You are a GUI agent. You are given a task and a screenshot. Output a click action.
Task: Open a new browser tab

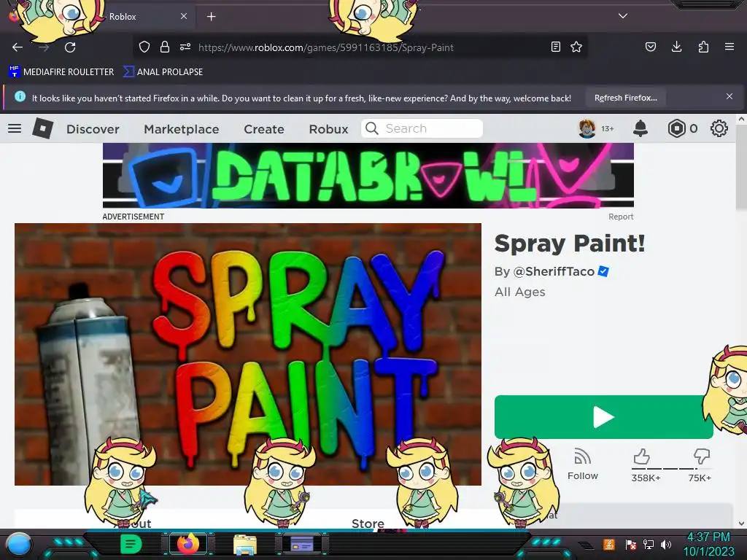click(211, 17)
